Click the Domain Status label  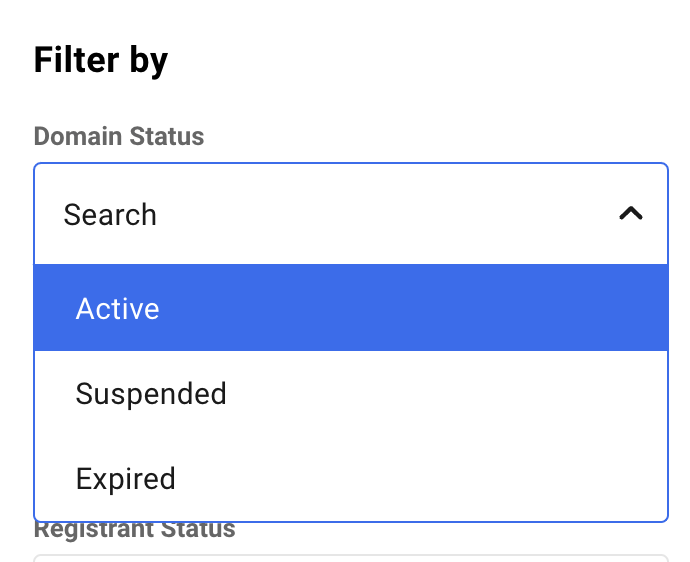click(x=119, y=136)
